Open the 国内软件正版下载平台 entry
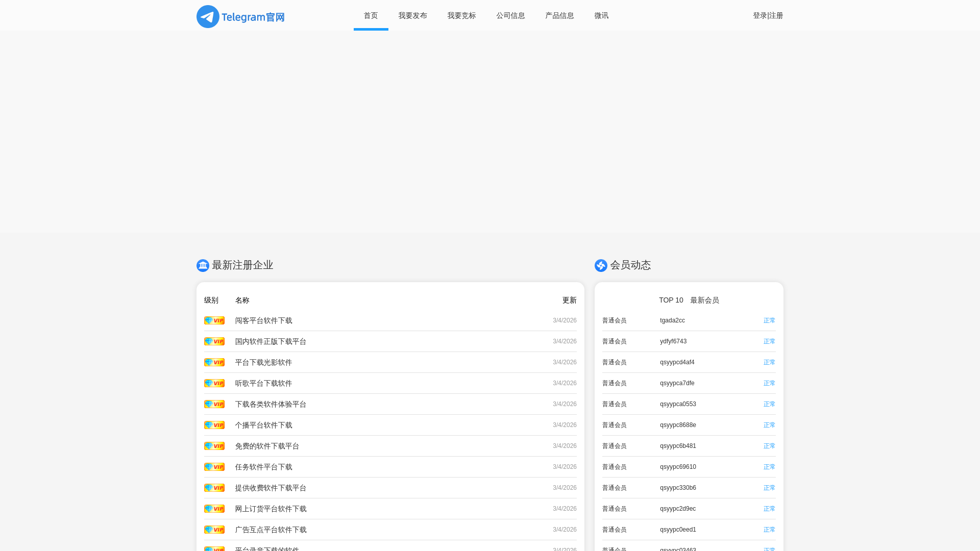This screenshot has width=980, height=551. coord(271,341)
